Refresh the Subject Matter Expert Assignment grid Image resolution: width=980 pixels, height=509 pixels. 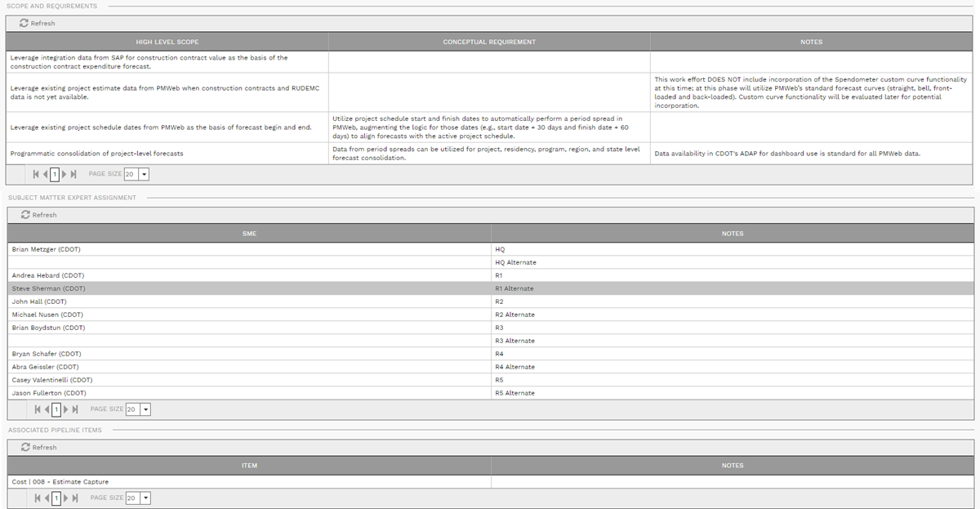[39, 215]
